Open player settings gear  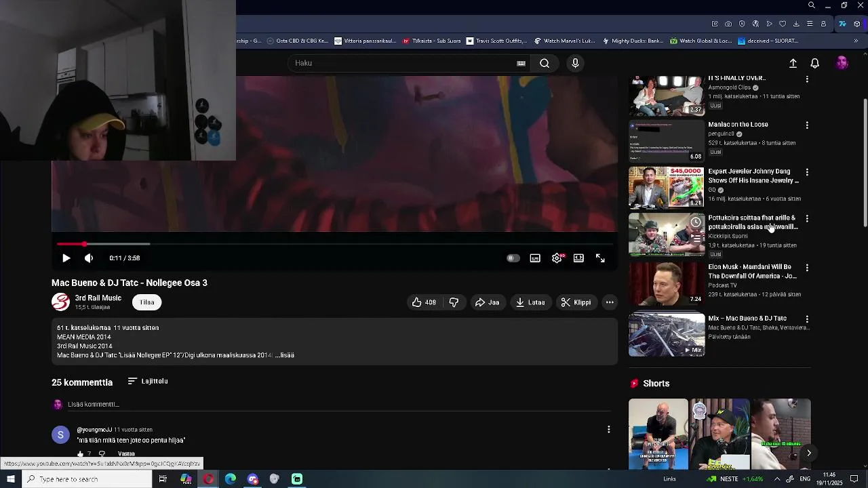point(557,258)
